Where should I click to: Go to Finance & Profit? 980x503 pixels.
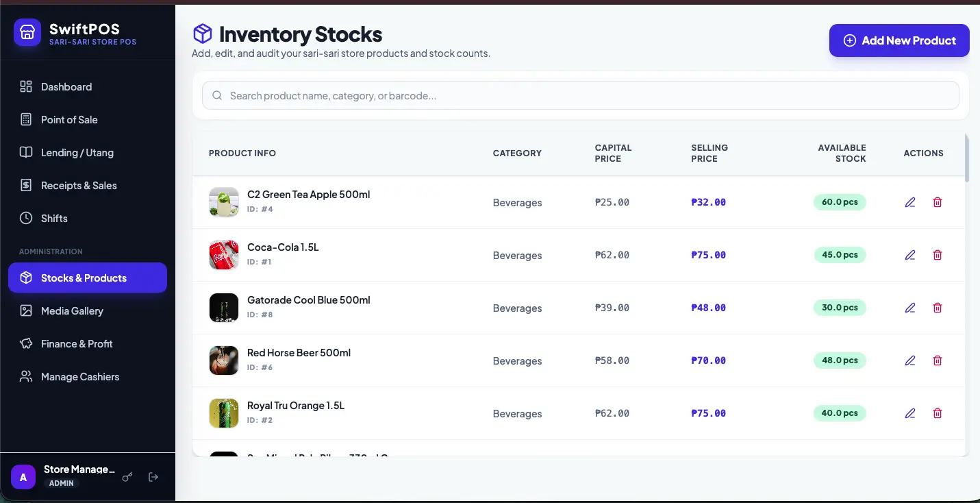coord(88,344)
